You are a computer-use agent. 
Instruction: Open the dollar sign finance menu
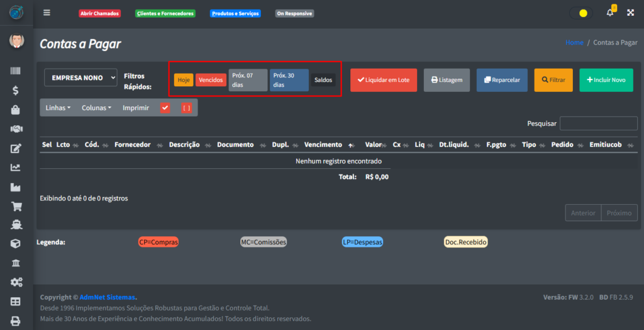(16, 91)
